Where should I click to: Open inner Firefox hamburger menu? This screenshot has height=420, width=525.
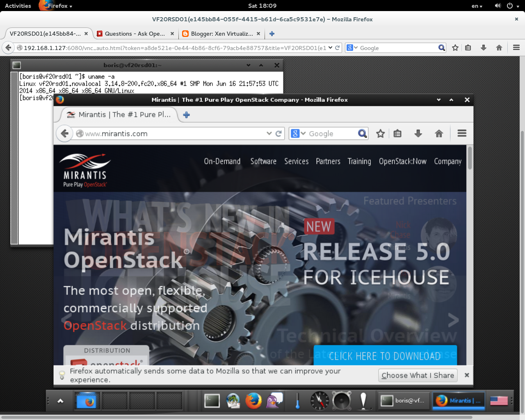click(x=462, y=133)
